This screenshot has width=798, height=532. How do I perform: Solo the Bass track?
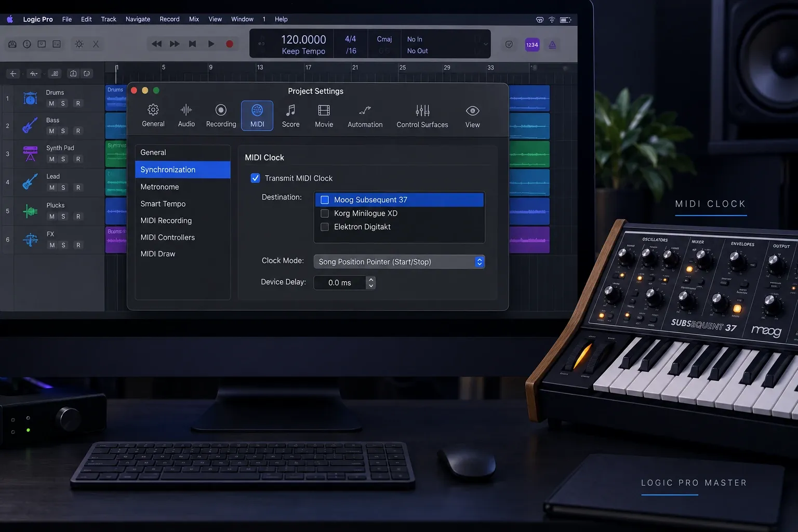click(x=63, y=131)
